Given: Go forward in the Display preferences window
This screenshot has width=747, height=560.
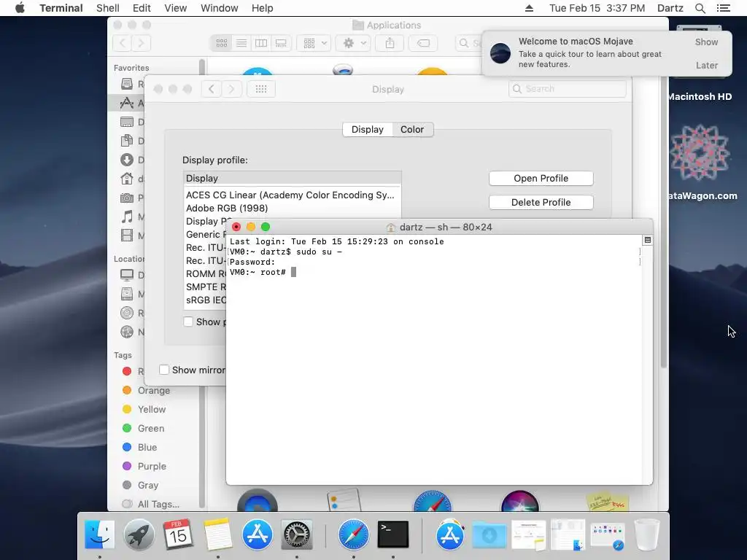Looking at the screenshot, I should (x=231, y=89).
